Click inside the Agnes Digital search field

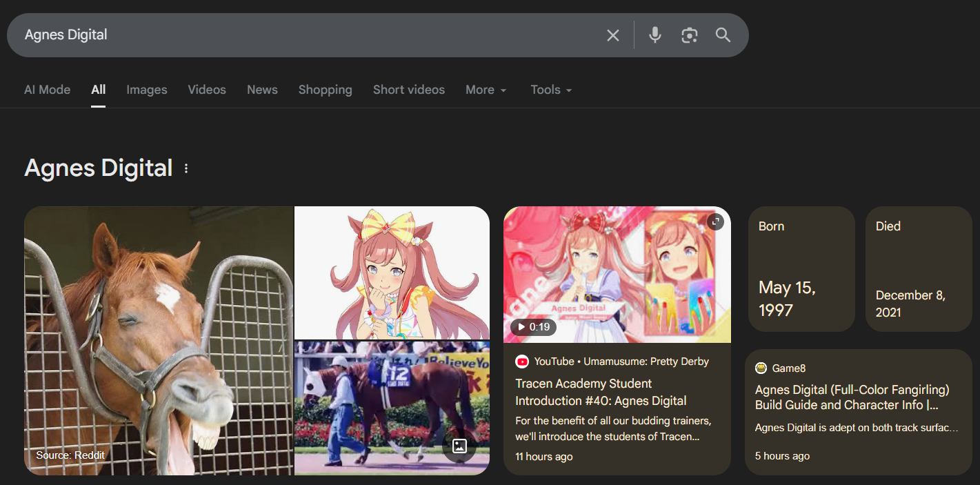[x=310, y=35]
